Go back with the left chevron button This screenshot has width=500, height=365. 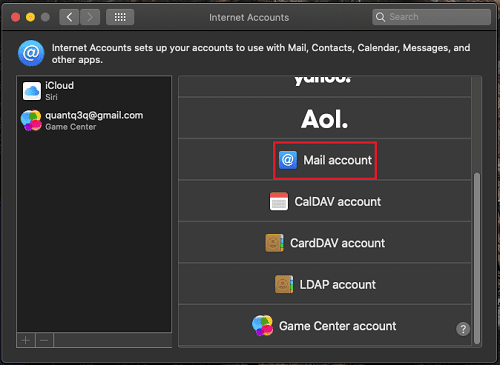click(x=69, y=17)
